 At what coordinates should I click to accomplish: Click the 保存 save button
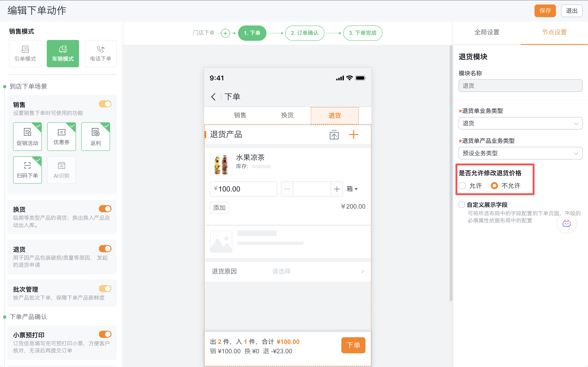545,10
